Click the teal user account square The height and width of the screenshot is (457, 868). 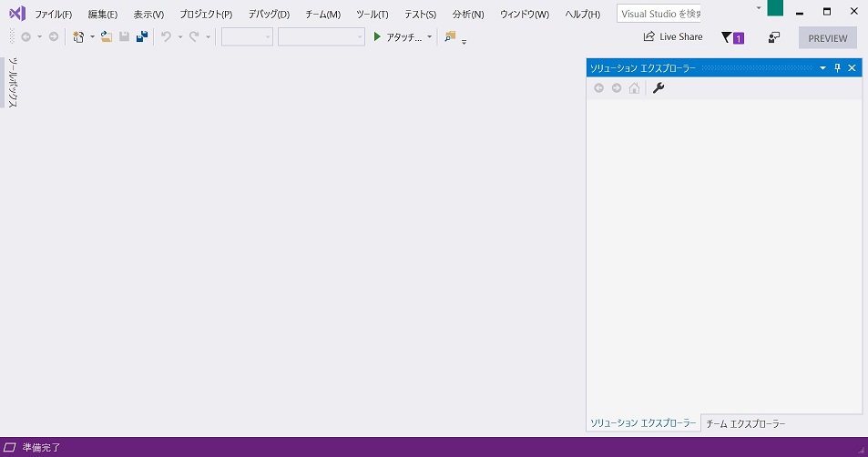coord(775,8)
